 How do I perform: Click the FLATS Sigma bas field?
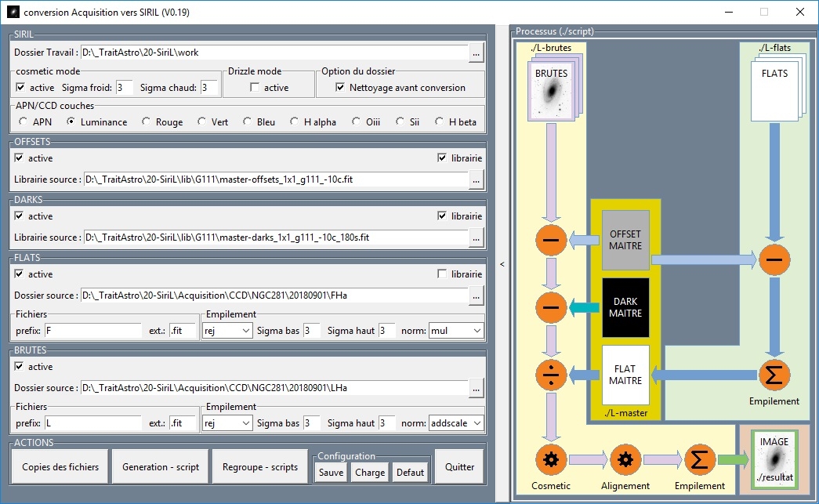point(311,331)
